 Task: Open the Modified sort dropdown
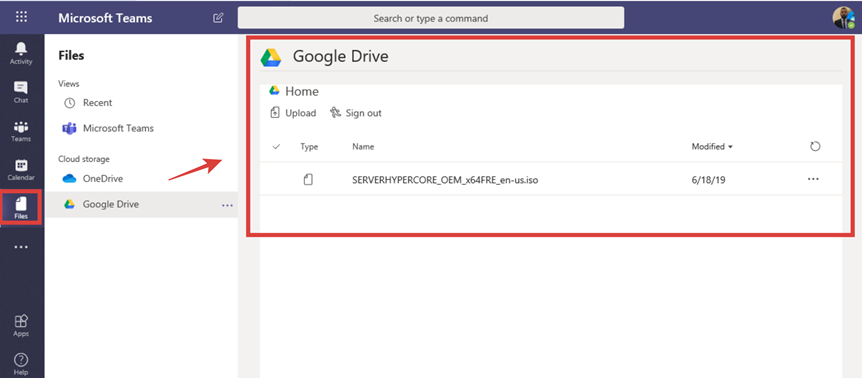click(x=712, y=147)
